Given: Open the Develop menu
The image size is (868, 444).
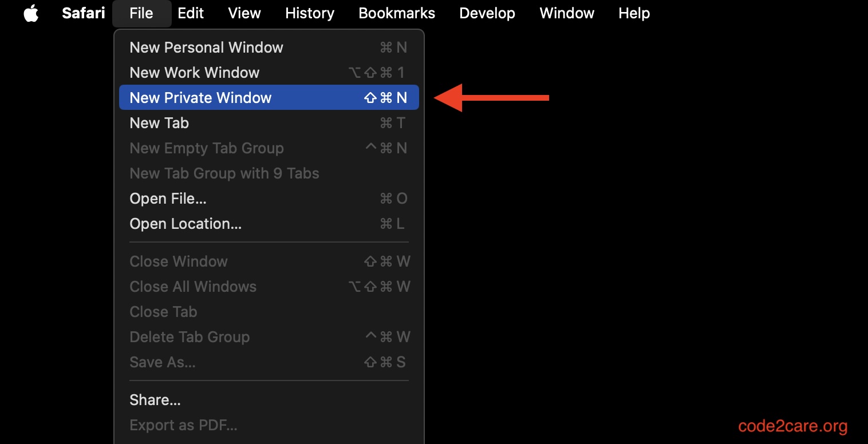Looking at the screenshot, I should click(x=487, y=13).
